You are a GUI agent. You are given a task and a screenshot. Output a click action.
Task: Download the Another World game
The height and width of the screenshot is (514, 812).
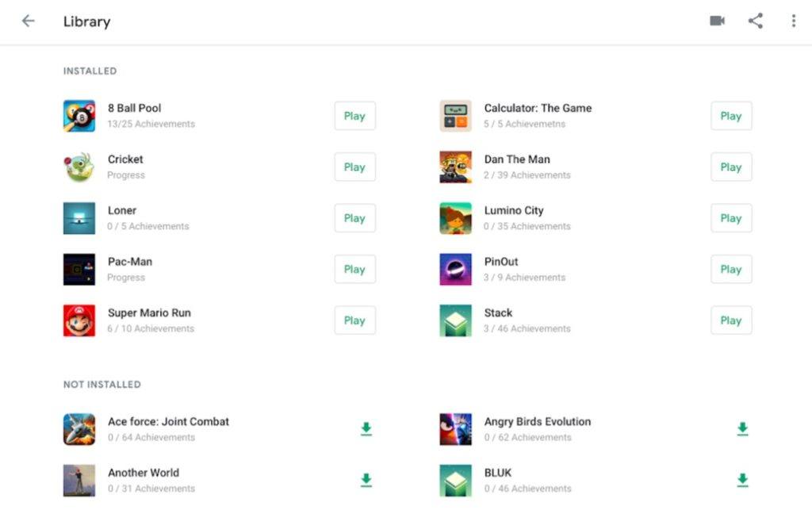(x=366, y=480)
